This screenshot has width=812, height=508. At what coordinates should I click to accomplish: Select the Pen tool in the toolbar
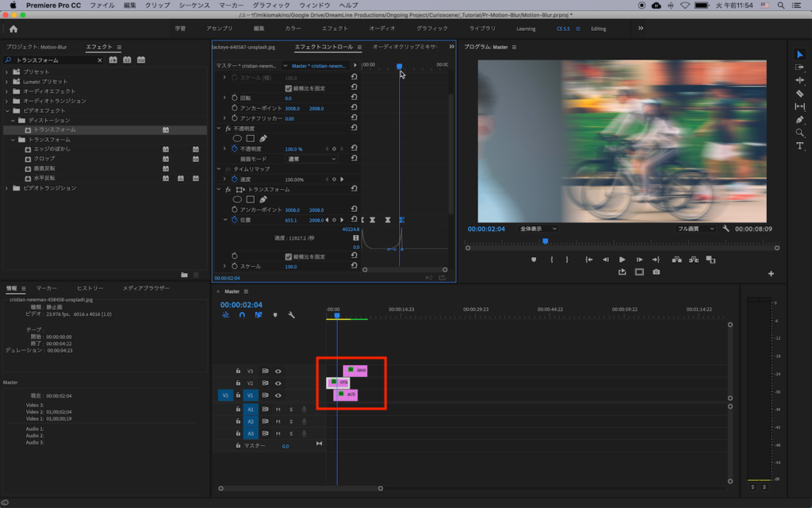[799, 120]
